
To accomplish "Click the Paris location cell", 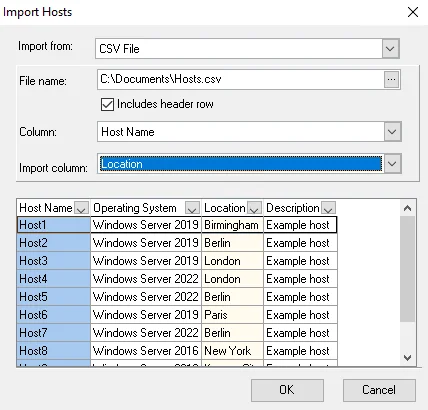I will pyautogui.click(x=232, y=315).
